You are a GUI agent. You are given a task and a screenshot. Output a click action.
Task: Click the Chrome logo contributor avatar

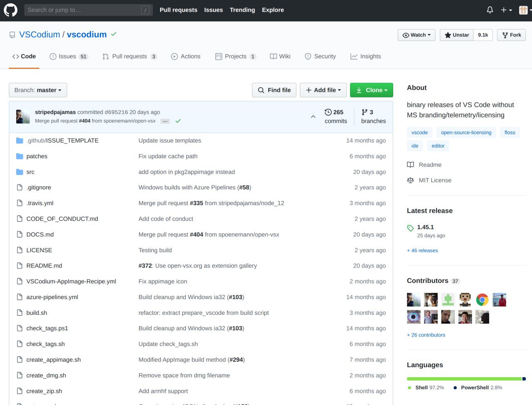pos(482,299)
